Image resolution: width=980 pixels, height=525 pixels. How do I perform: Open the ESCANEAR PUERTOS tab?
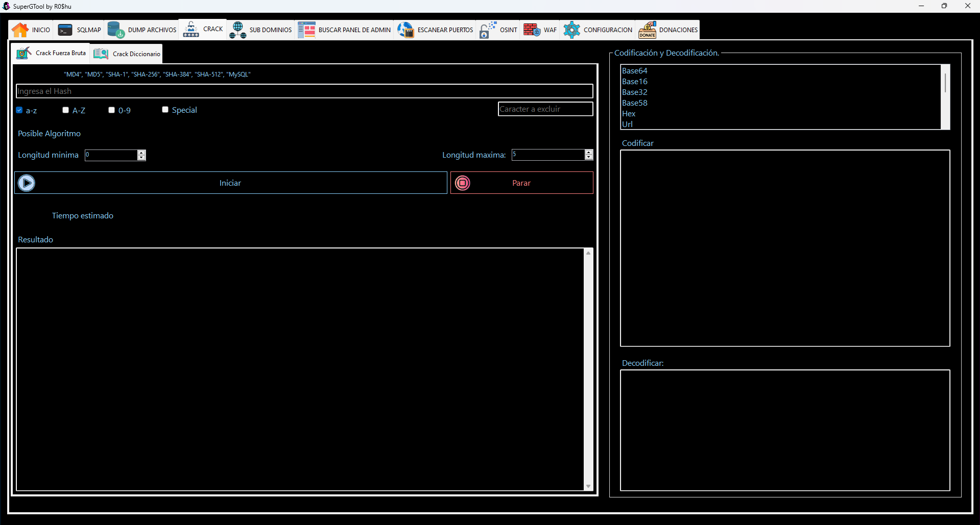pos(436,30)
